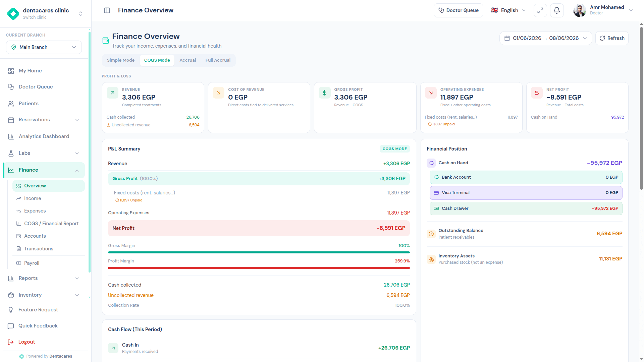Click the Inventory Assets boxes icon

pos(431,259)
